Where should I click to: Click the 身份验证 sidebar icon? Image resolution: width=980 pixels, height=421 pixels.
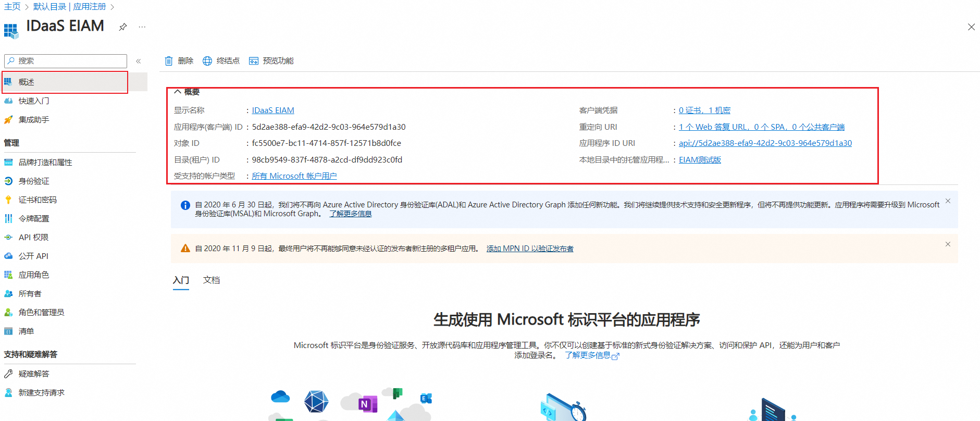tap(8, 181)
